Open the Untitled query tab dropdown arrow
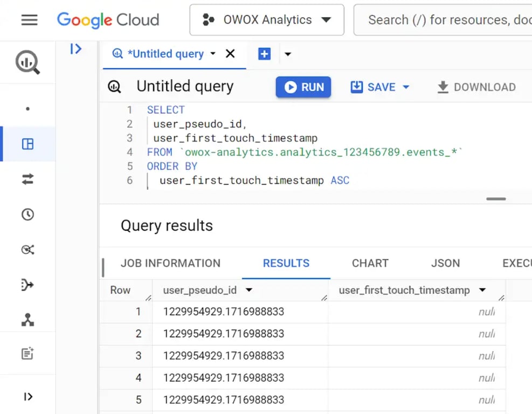The image size is (532, 414). [x=213, y=53]
